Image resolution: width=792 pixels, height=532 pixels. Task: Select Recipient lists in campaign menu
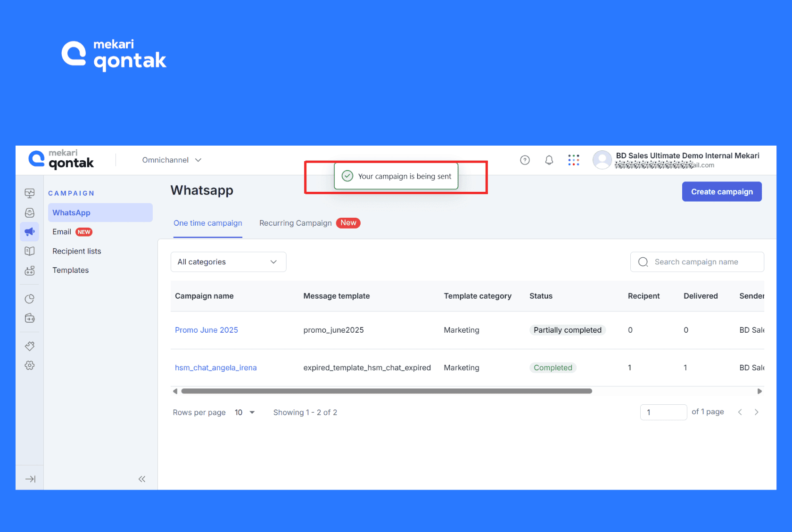(77, 251)
